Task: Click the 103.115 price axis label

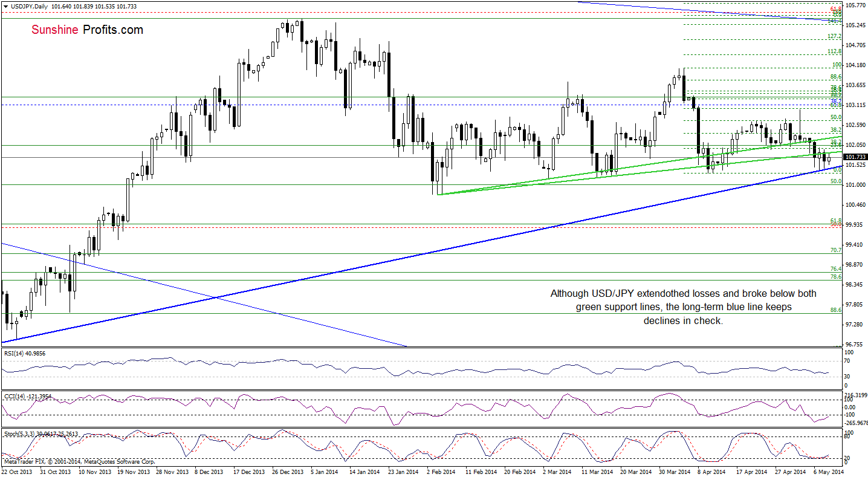Action: coord(855,105)
